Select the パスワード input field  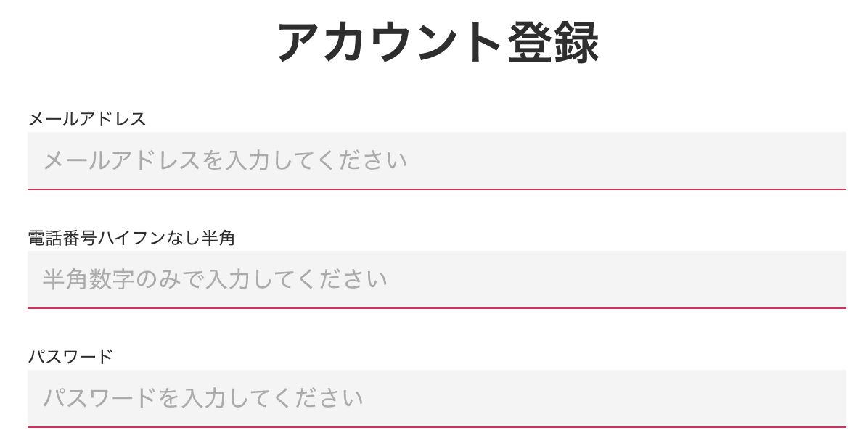coord(436,398)
